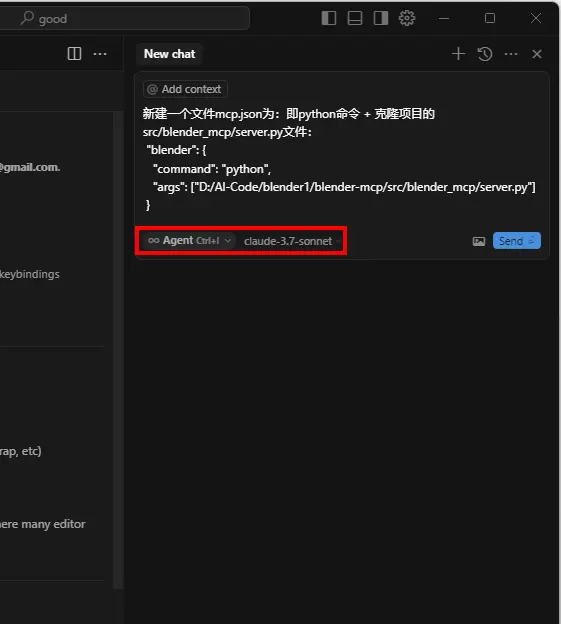The image size is (561, 624).
Task: Click the search magnifier icon
Action: point(27,18)
